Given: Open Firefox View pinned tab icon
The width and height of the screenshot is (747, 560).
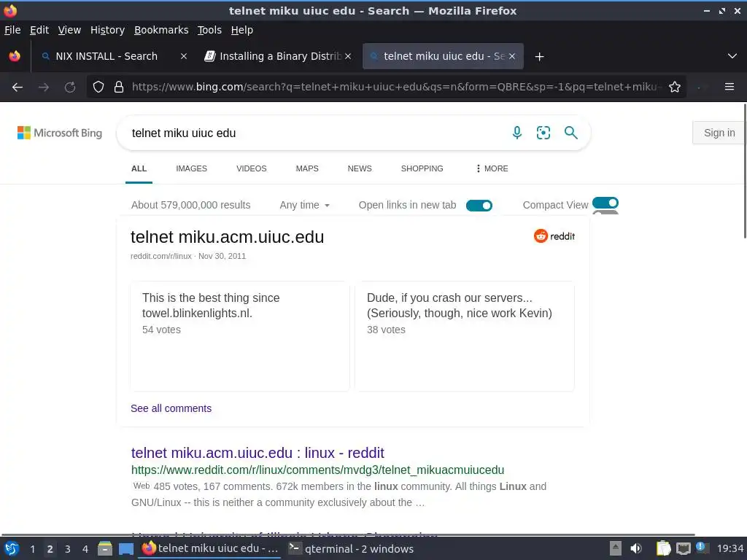Looking at the screenshot, I should pos(15,56).
